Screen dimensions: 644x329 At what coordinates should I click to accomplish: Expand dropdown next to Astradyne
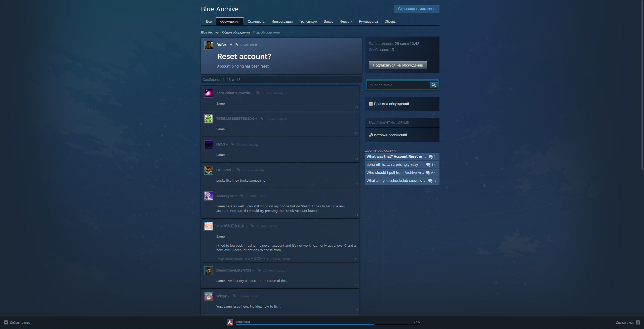pos(236,196)
